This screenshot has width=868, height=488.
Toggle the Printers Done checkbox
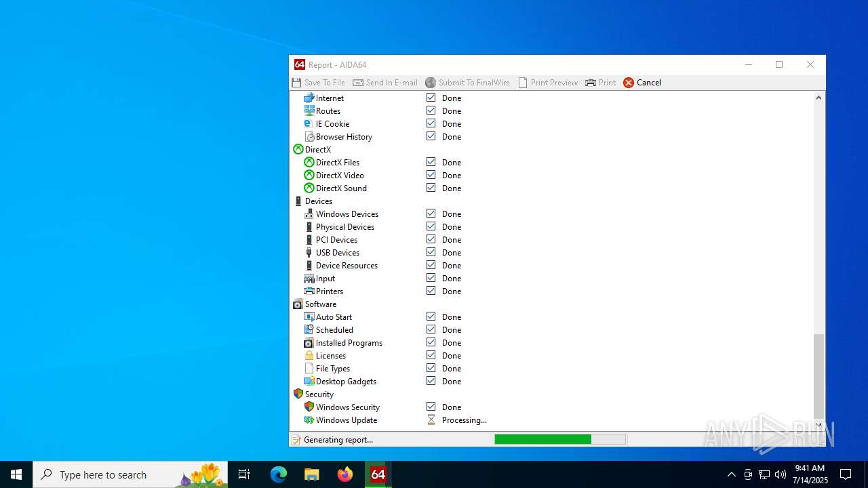(x=431, y=291)
